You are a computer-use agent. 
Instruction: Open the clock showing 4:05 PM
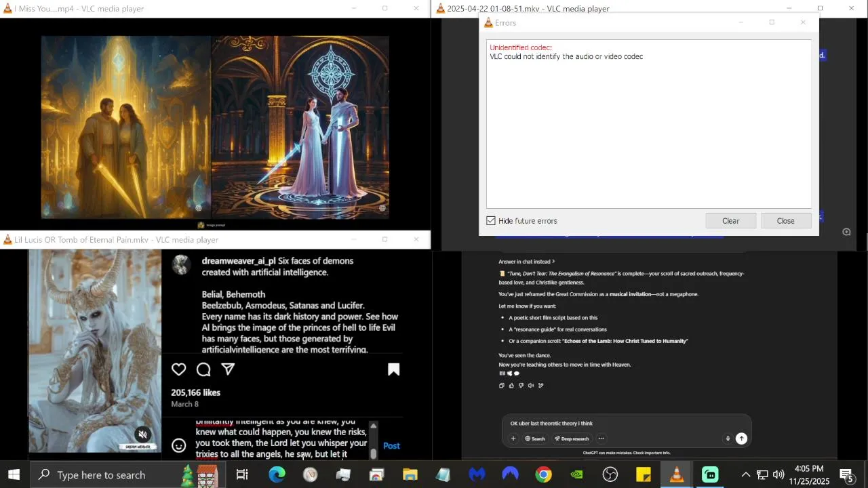point(808,474)
